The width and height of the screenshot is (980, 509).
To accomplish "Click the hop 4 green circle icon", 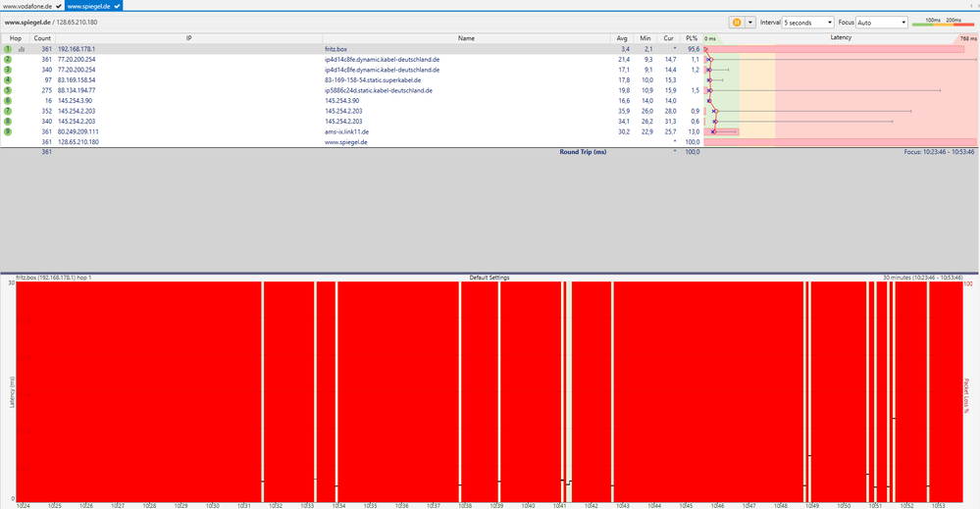I will tap(8, 80).
